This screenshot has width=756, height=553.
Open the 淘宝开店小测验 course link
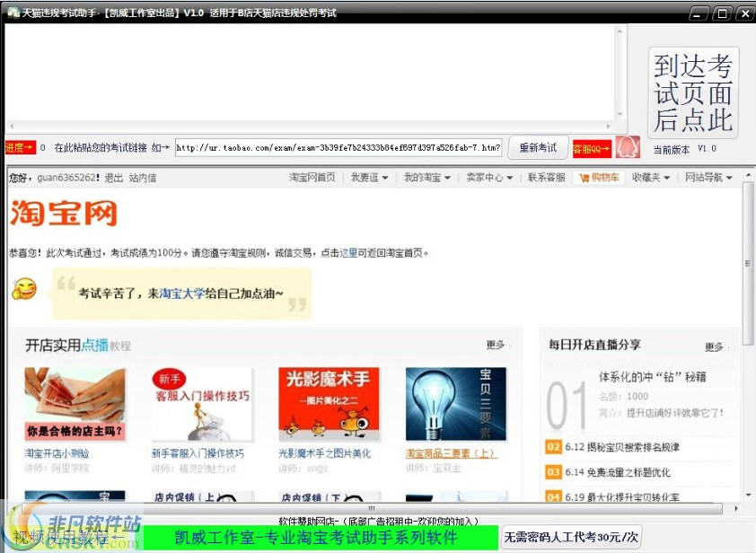(x=57, y=453)
